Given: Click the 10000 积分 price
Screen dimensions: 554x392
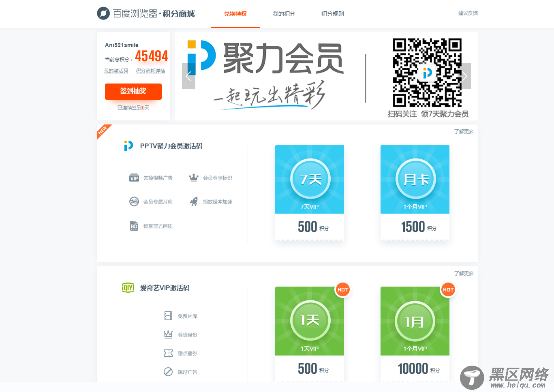Looking at the screenshot, I should click(419, 368).
